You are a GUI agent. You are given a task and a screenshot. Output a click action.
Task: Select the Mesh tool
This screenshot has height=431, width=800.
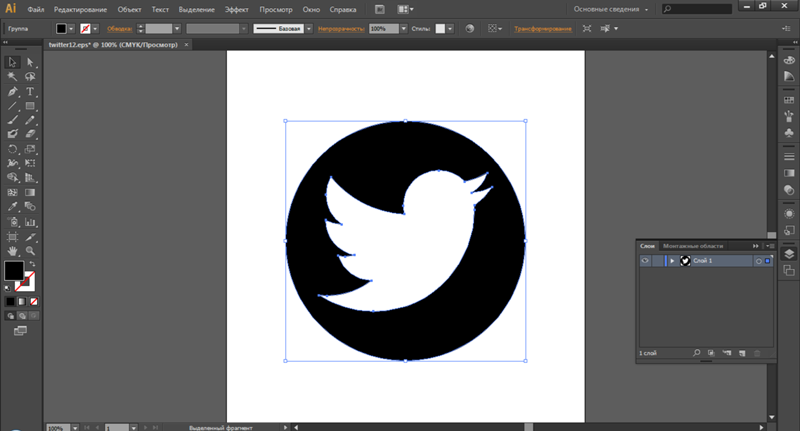(12, 192)
